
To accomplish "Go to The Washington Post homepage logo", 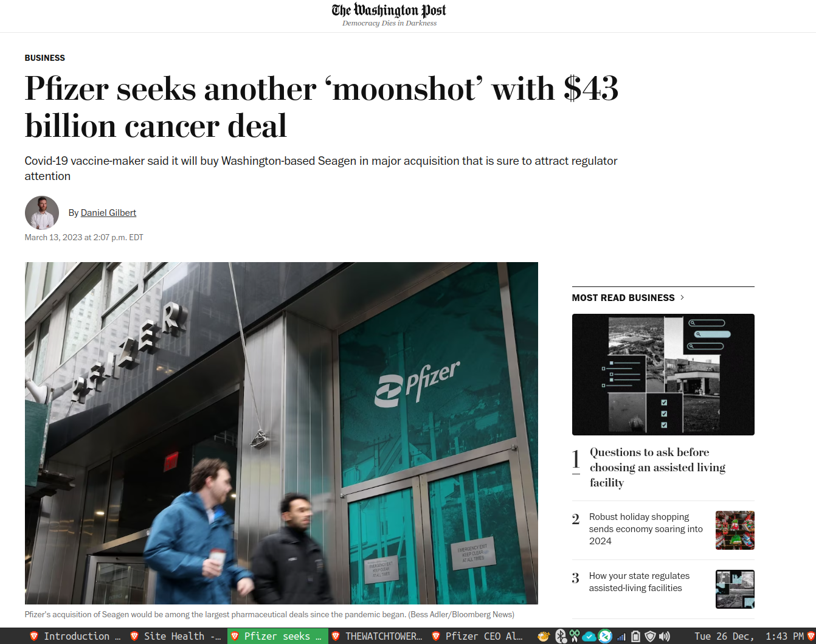I will pyautogui.click(x=389, y=10).
